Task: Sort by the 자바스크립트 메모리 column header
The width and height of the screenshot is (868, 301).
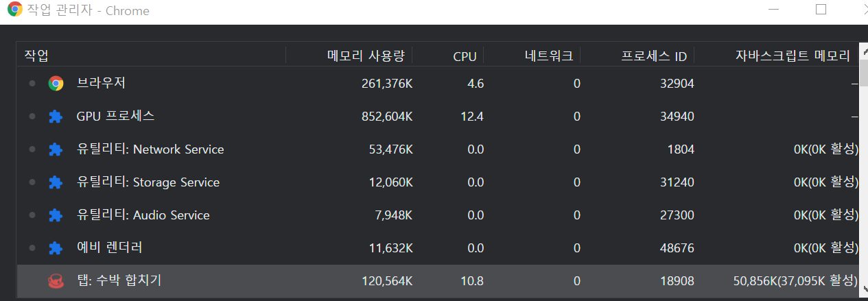Action: [792, 56]
